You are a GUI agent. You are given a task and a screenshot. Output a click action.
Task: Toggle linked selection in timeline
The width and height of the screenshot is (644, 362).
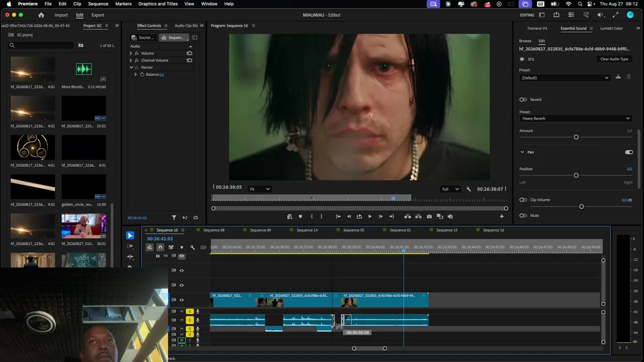point(171,247)
